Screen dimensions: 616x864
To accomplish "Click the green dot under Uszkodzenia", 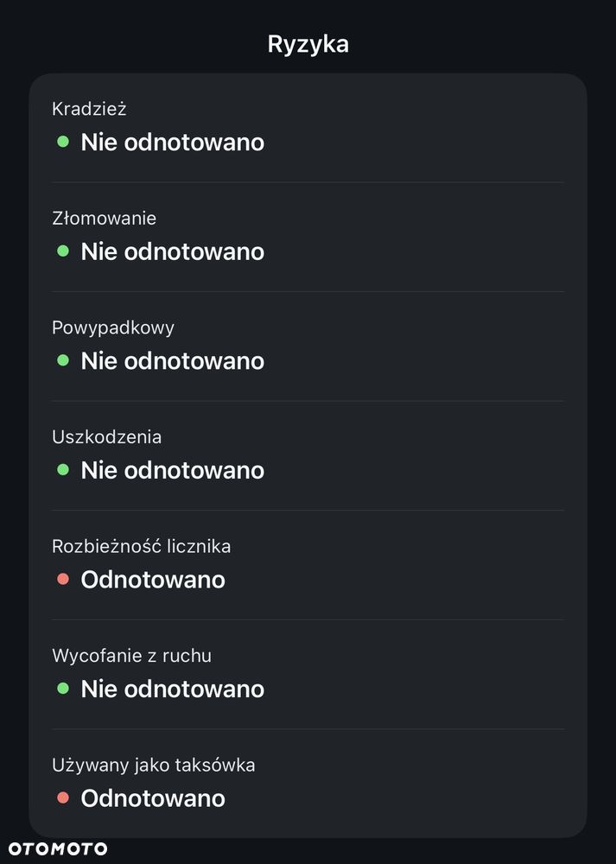I will pyautogui.click(x=63, y=470).
